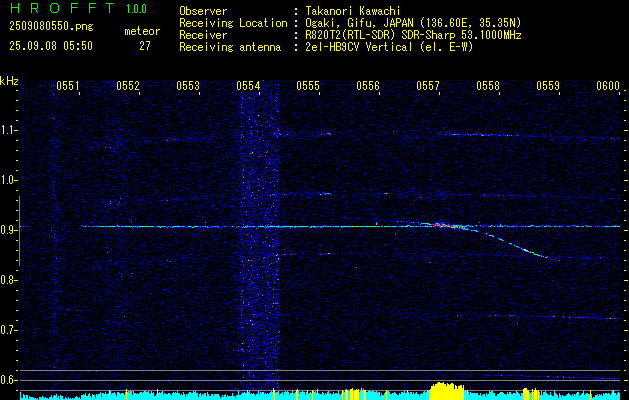Click the Receiving Location line Ogaki, Gifu
The image size is (629, 400).
tap(413, 23)
